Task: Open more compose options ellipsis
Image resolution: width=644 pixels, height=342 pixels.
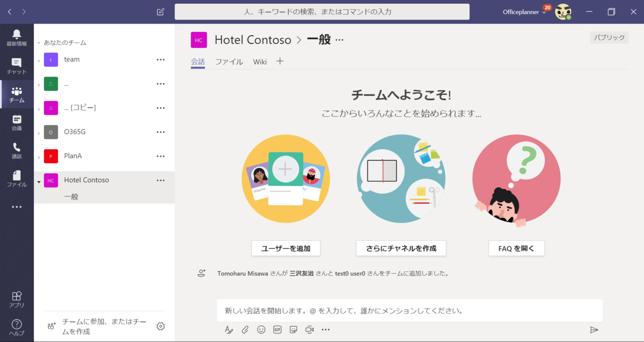Action: tap(326, 330)
